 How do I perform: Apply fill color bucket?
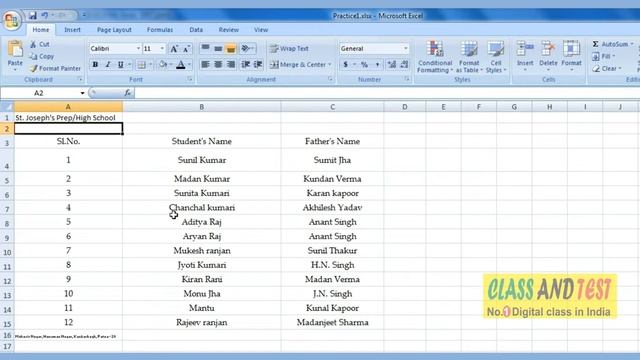click(x=163, y=64)
